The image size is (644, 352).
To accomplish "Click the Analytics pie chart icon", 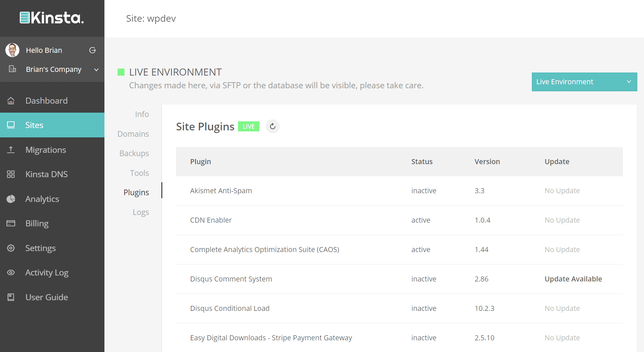I will [11, 199].
